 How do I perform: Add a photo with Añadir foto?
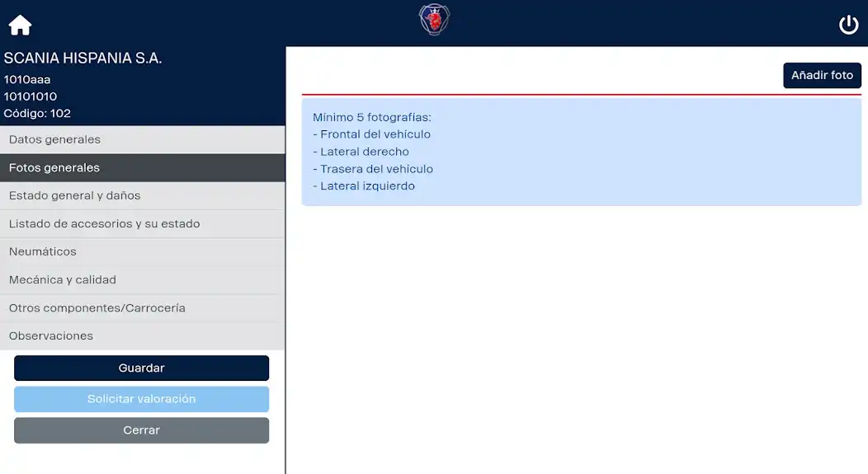(822, 75)
